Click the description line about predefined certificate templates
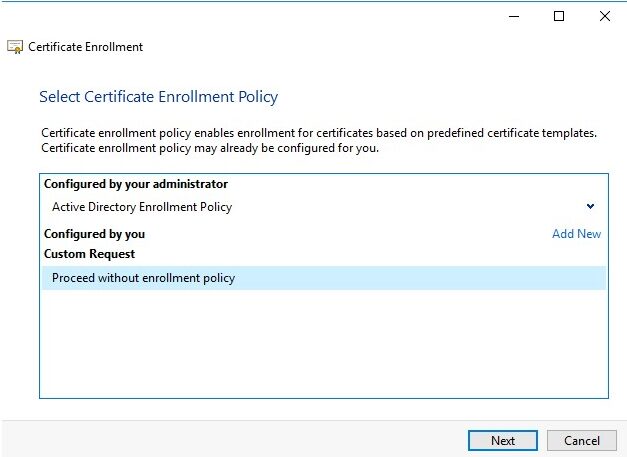Screen dimensions: 627x457 [x=318, y=133]
